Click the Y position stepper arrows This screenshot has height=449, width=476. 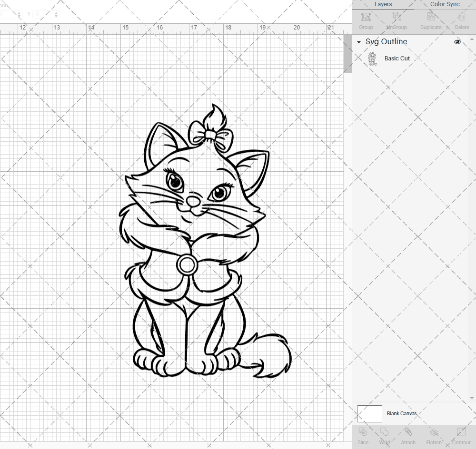(x=56, y=14)
